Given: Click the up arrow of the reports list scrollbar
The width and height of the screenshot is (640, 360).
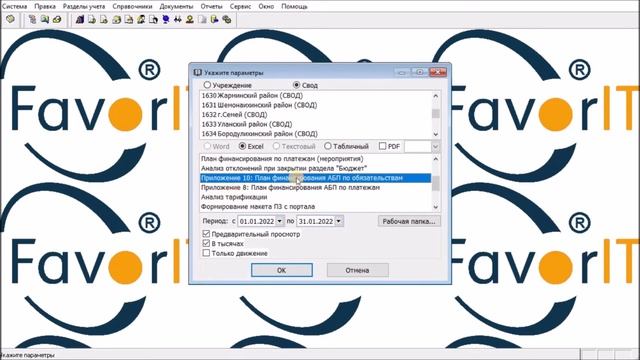Looking at the screenshot, I should tap(436, 159).
